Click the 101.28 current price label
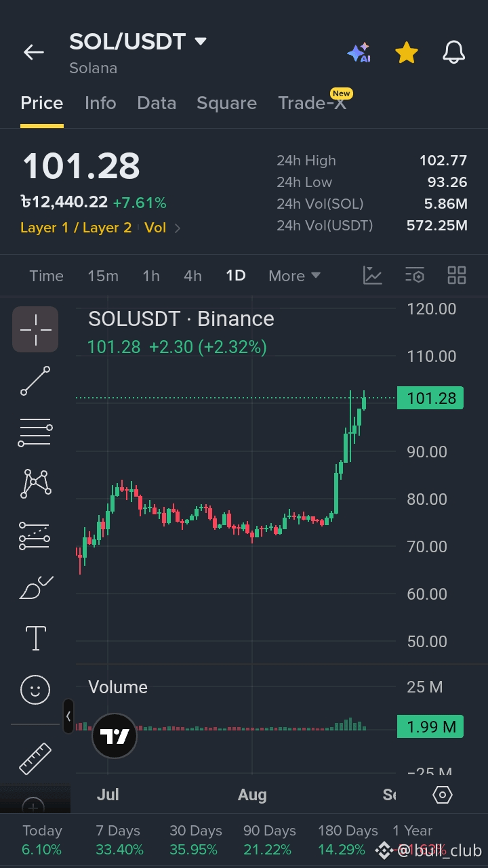This screenshot has height=868, width=488. click(430, 398)
